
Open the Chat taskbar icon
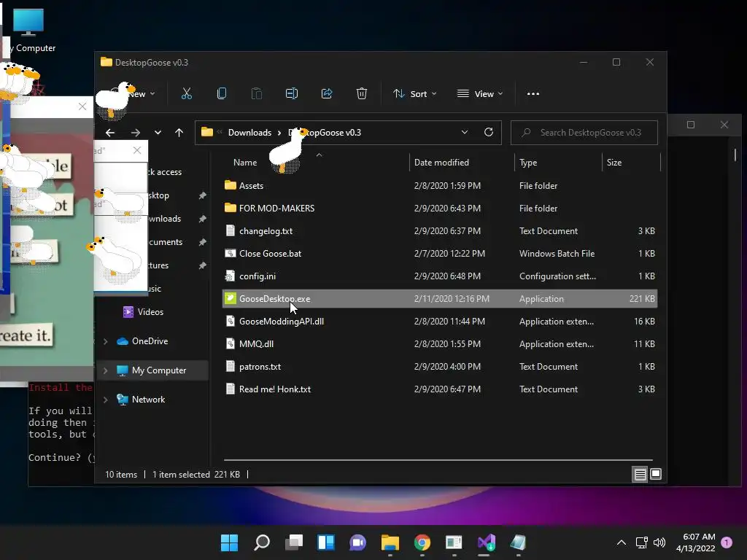pyautogui.click(x=357, y=542)
